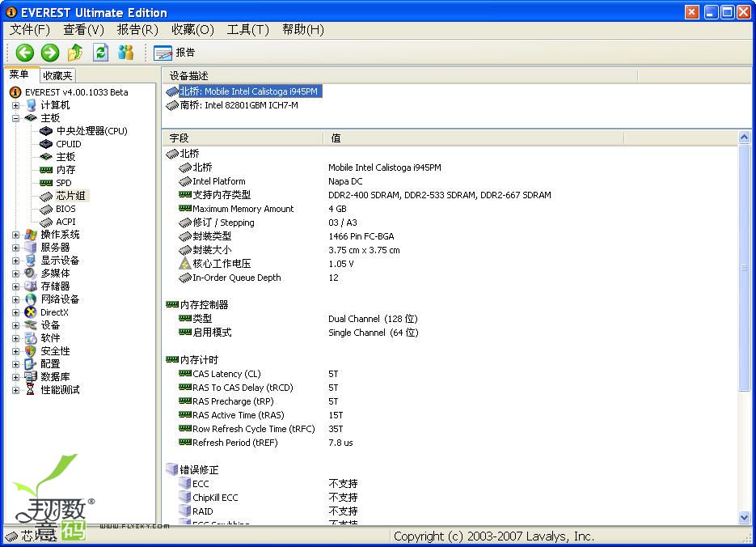Click the detail list scroll-up arrow
This screenshot has width=756, height=547.
point(745,138)
